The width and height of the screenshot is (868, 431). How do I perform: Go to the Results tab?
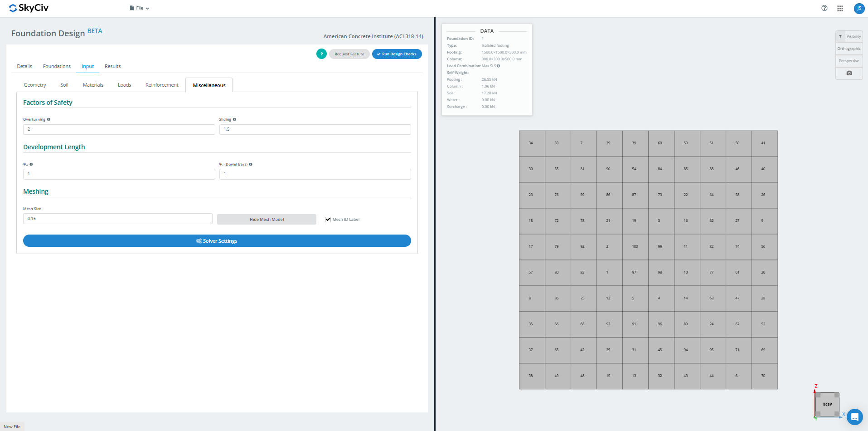112,67
